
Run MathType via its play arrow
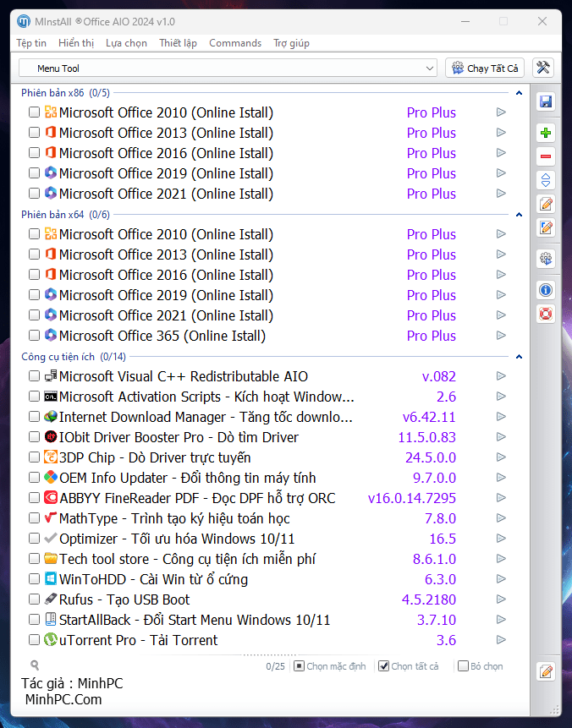(x=501, y=517)
